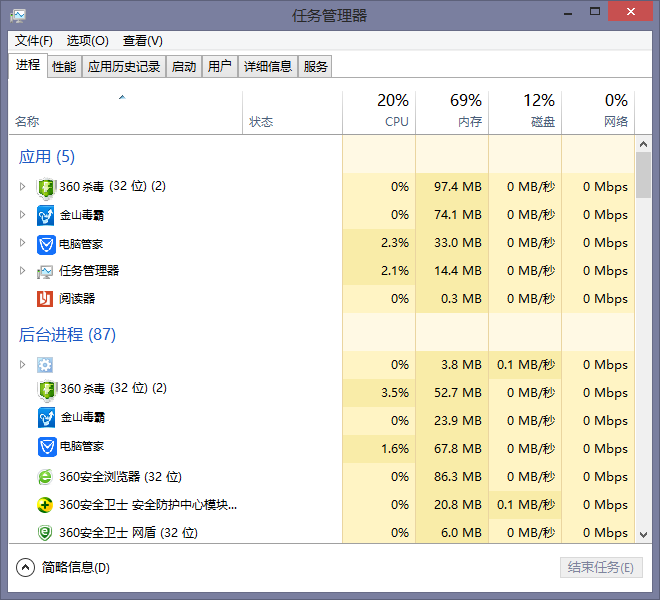Sort by the 状态 column header
The height and width of the screenshot is (600, 660).
[x=293, y=113]
